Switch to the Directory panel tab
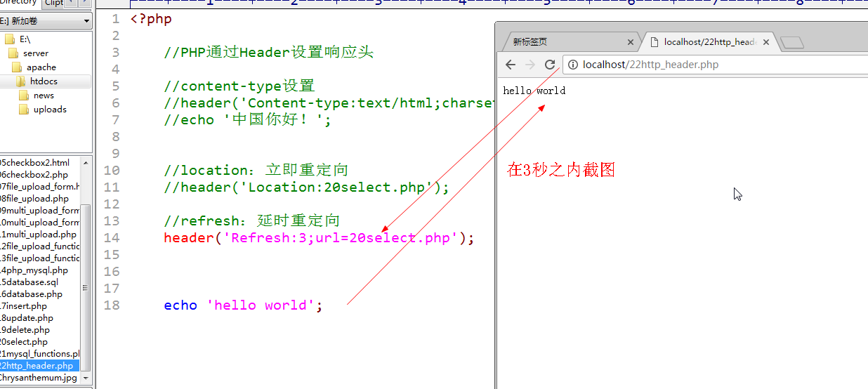 [20, 3]
